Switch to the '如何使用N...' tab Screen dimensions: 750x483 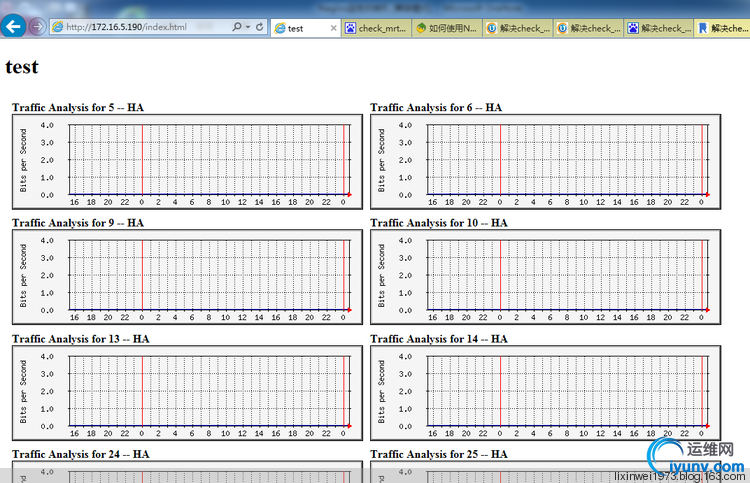pyautogui.click(x=447, y=28)
